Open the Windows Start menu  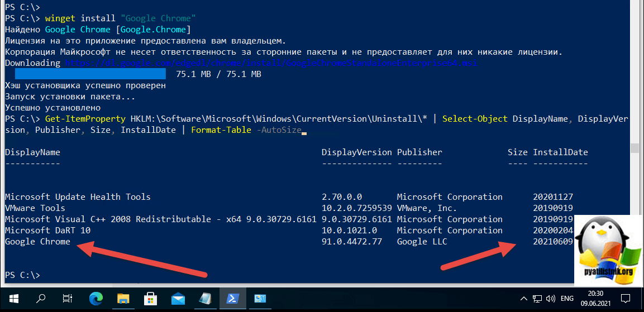click(x=13, y=299)
